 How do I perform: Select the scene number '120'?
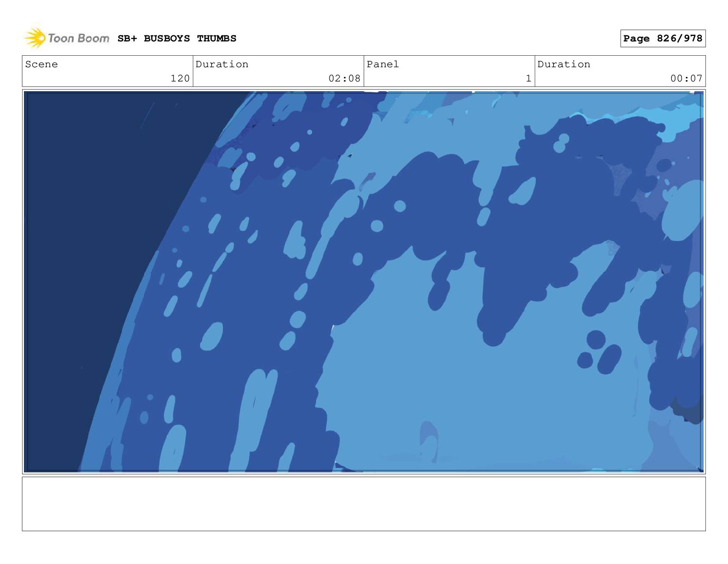point(180,79)
